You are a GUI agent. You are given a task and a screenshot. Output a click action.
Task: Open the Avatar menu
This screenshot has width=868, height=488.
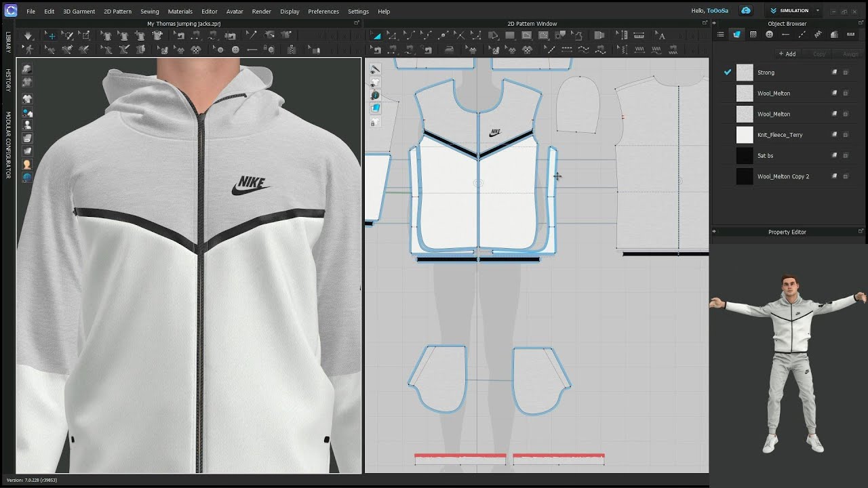coord(235,12)
